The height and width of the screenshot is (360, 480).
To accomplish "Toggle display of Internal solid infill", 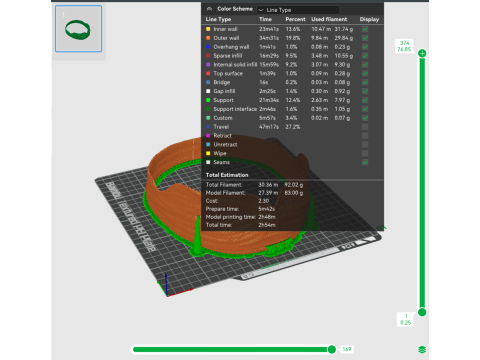I will pos(365,65).
